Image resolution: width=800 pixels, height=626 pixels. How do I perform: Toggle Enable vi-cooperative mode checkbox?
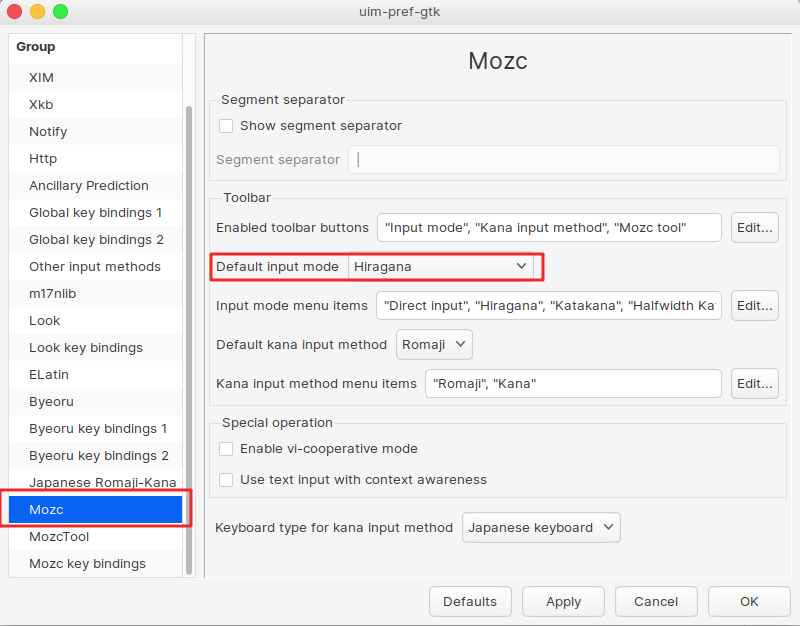point(226,448)
